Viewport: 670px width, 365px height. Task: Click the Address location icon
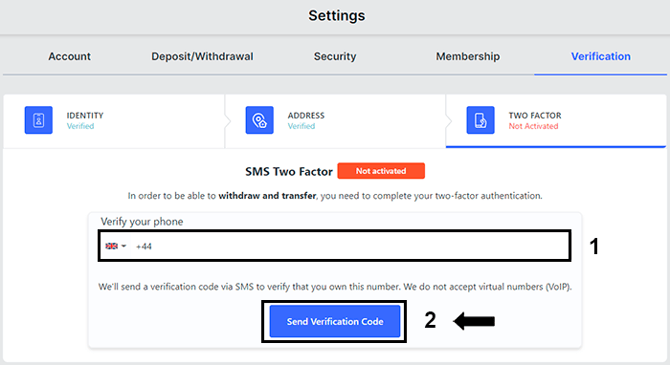[259, 120]
